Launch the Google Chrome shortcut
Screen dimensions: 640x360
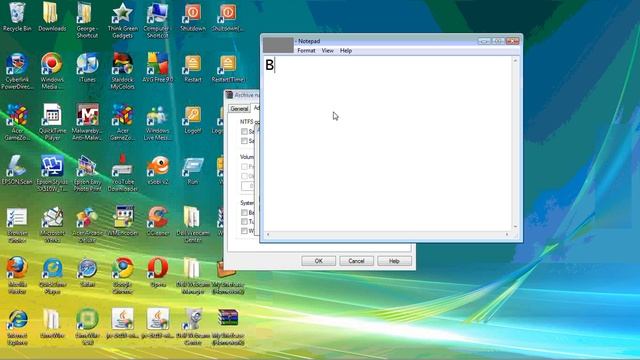point(122,276)
